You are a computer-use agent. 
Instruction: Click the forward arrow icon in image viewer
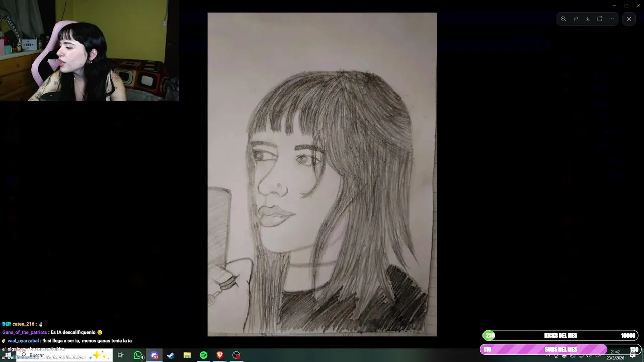point(576,19)
